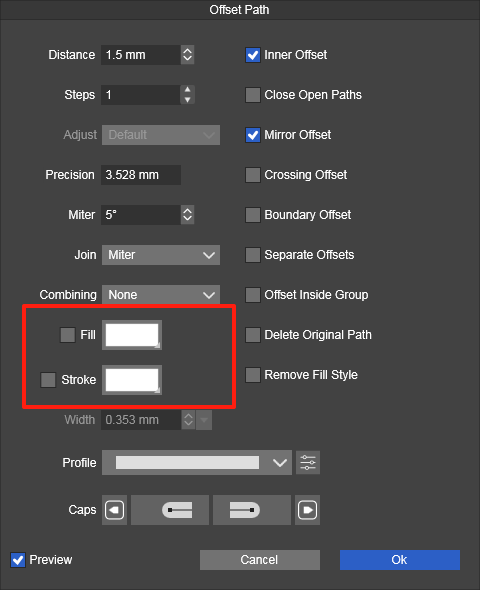This screenshot has height=590, width=480.
Task: Enable the Close Open Paths checkbox
Action: pyautogui.click(x=253, y=95)
